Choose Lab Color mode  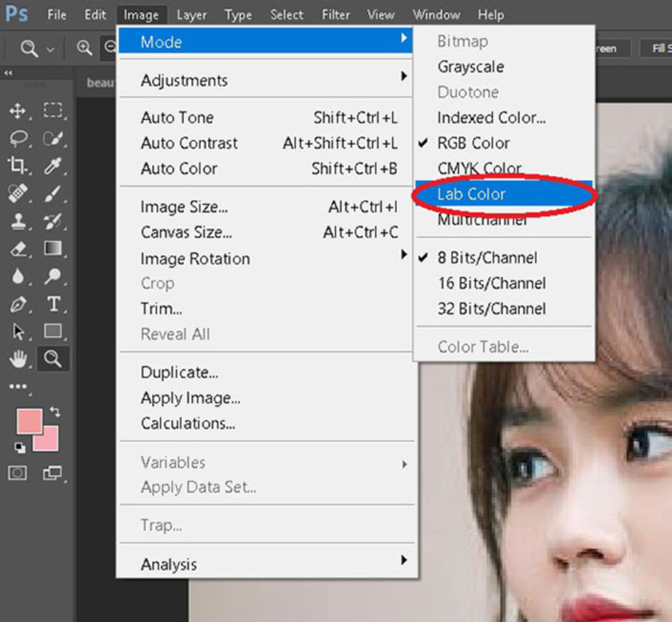[x=504, y=194]
